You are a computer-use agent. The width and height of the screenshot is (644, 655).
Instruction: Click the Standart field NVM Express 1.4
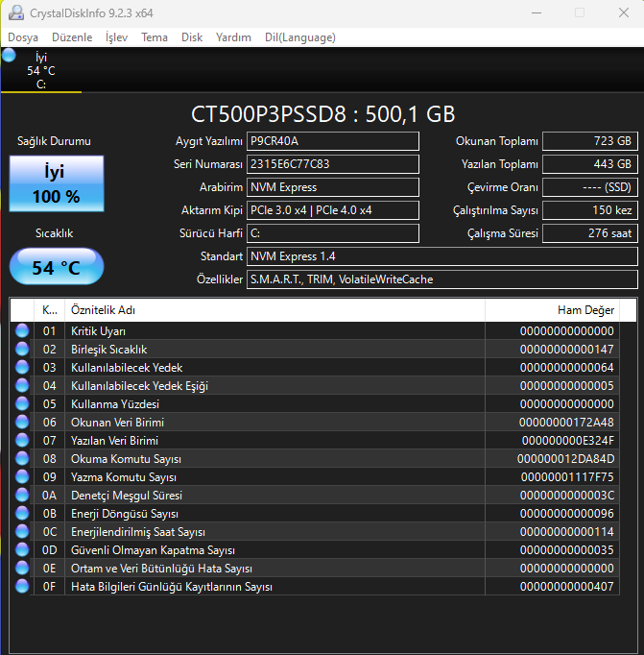[x=442, y=256]
